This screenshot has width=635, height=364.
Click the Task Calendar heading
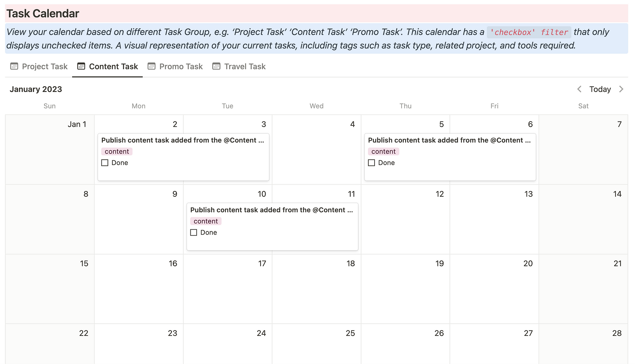click(43, 14)
